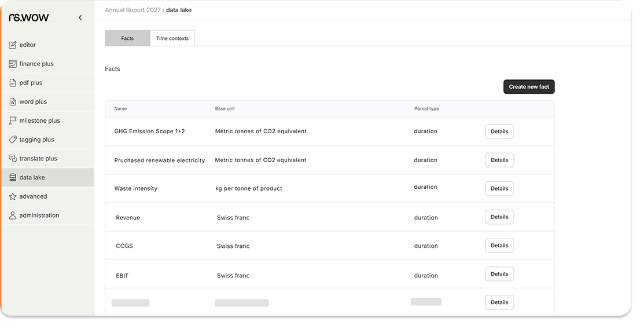Collapse the sidebar with chevron arrow

(x=80, y=18)
